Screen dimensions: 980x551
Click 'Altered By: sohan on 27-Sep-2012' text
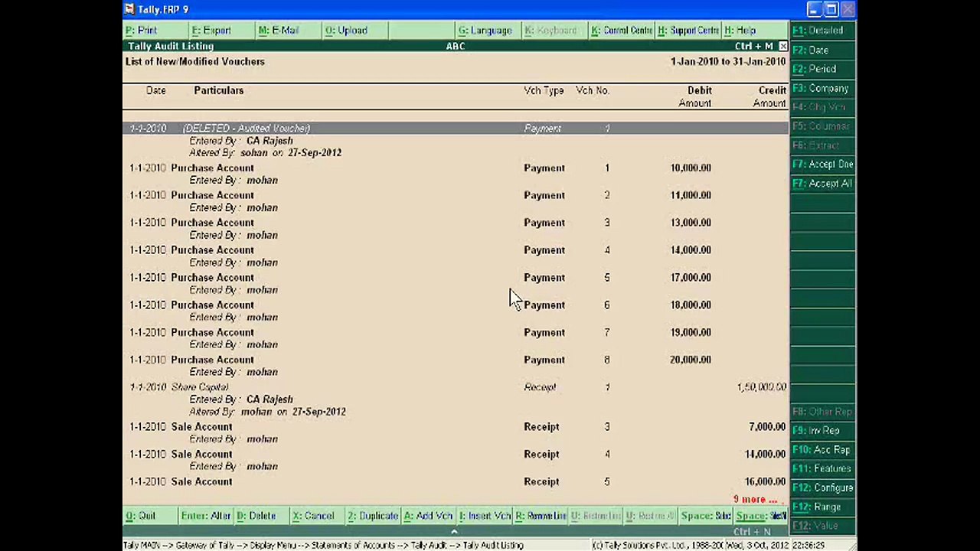click(265, 152)
